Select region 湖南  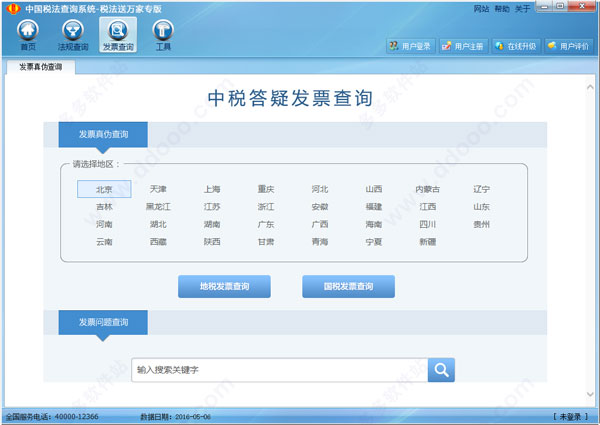point(212,224)
